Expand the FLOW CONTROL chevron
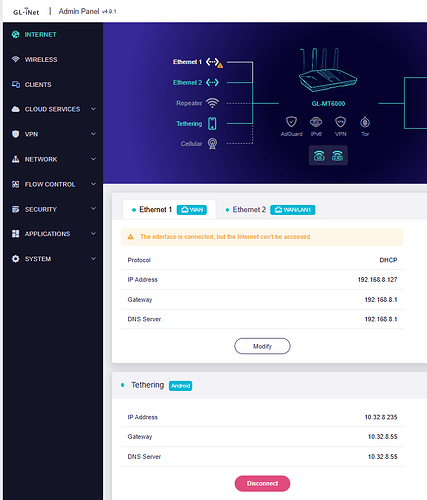Screen dimensions: 427x500 click(93, 184)
